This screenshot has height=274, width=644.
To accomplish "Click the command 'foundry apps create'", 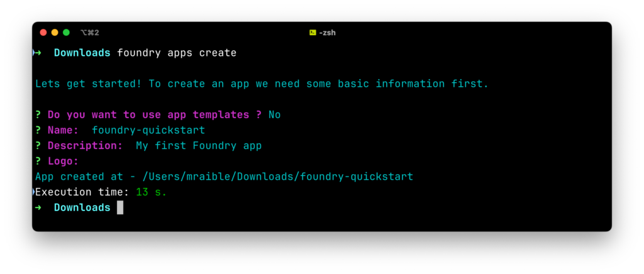I will point(177,53).
